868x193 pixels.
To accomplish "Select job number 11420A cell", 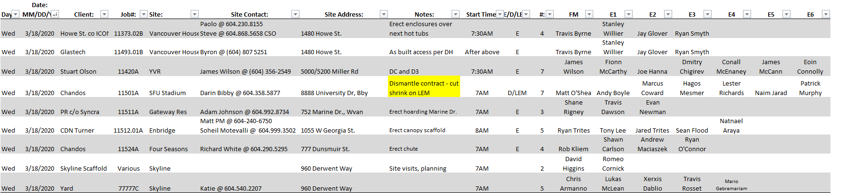I will 128,72.
